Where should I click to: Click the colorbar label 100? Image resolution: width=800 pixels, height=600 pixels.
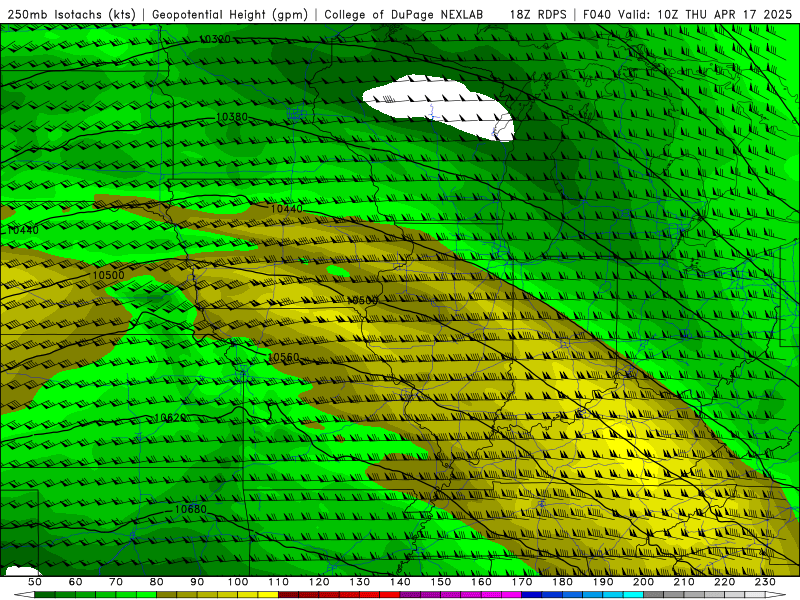pyautogui.click(x=238, y=582)
